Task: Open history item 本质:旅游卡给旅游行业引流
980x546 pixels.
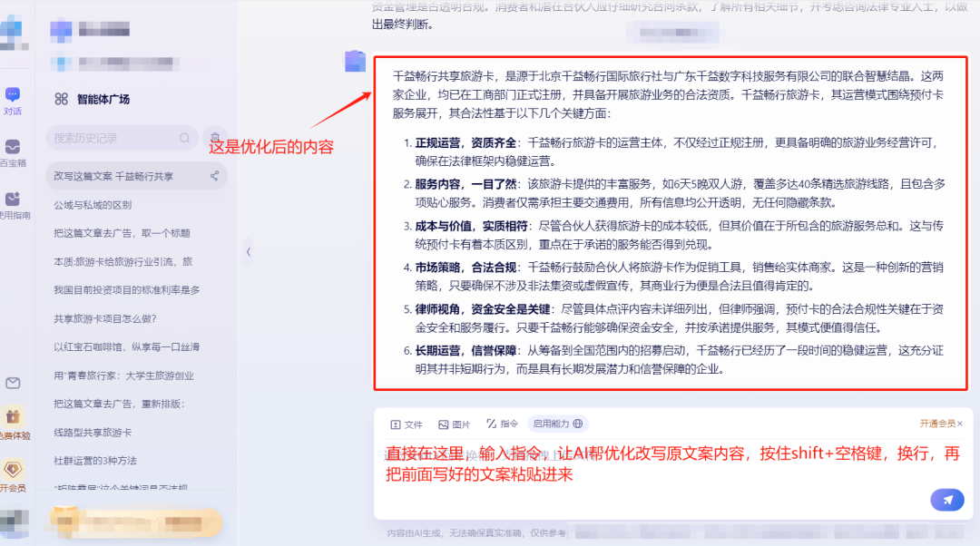Action: [123, 262]
